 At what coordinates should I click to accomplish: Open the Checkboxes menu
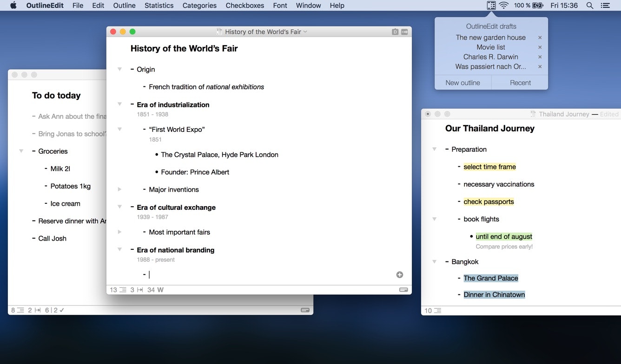coord(244,5)
